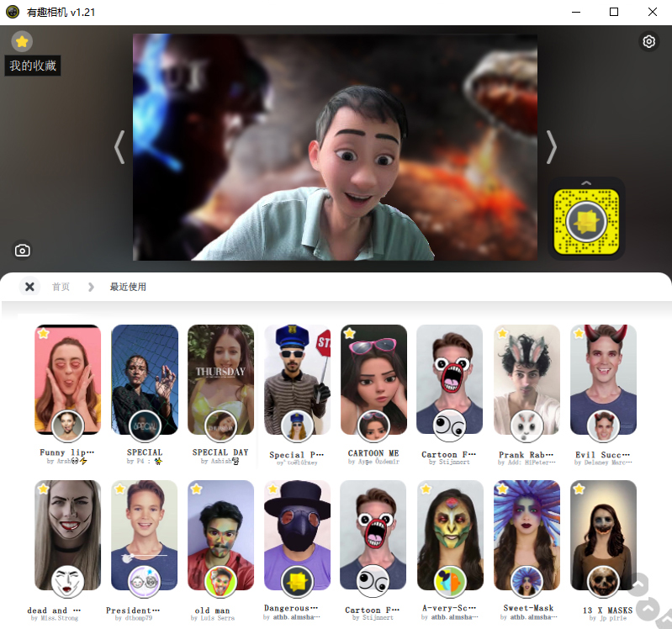672x629 pixels.
Task: Collapse Snapcode panel using the chevron above it
Action: click(586, 183)
